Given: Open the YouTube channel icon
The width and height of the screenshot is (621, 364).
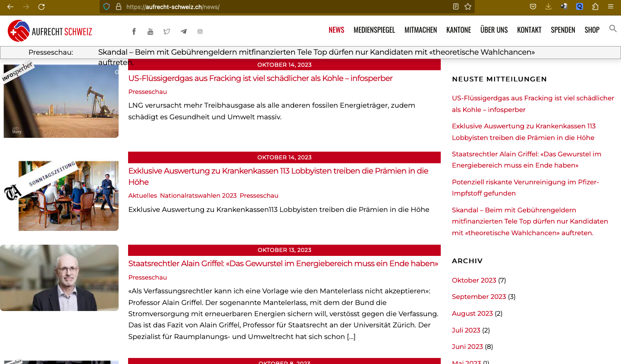Looking at the screenshot, I should click(151, 31).
